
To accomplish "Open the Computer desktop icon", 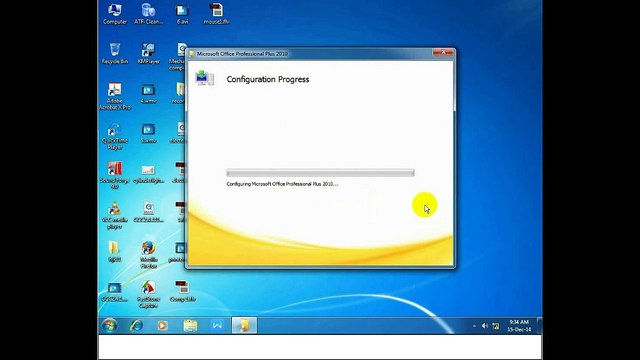I will (115, 14).
